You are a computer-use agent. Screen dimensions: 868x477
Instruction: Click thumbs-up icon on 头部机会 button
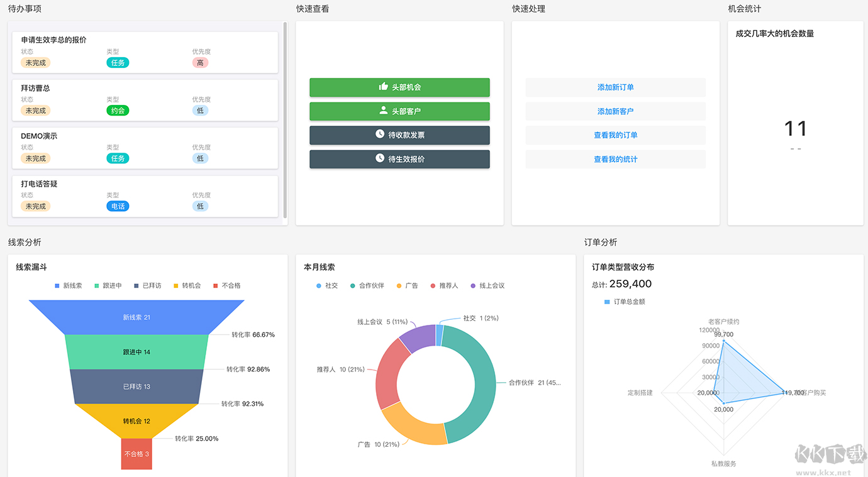point(383,87)
